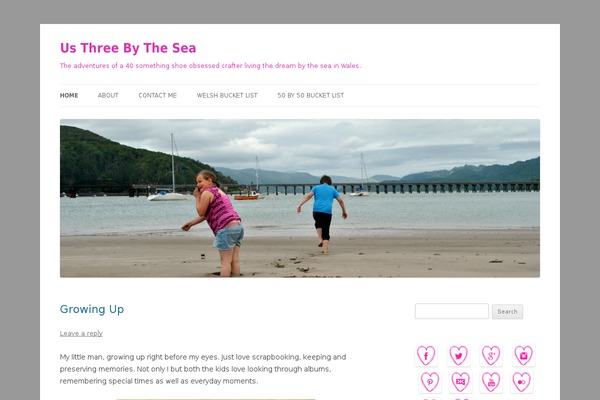
Task: Click the Twitter bird heart icon
Action: (x=458, y=355)
